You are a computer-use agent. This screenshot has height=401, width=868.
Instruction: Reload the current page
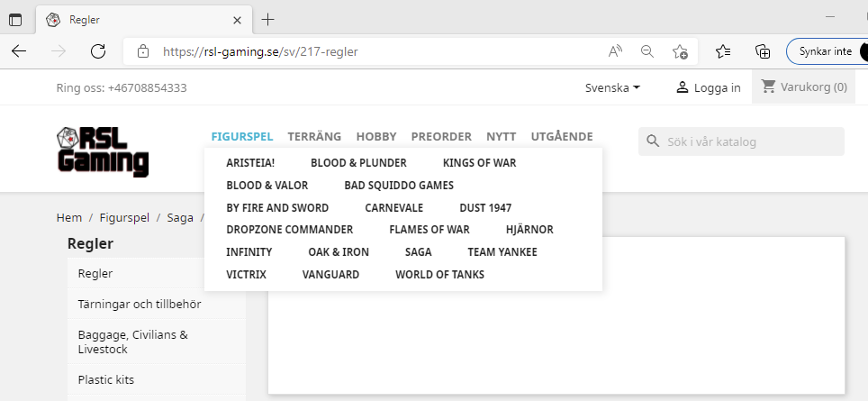coord(98,51)
